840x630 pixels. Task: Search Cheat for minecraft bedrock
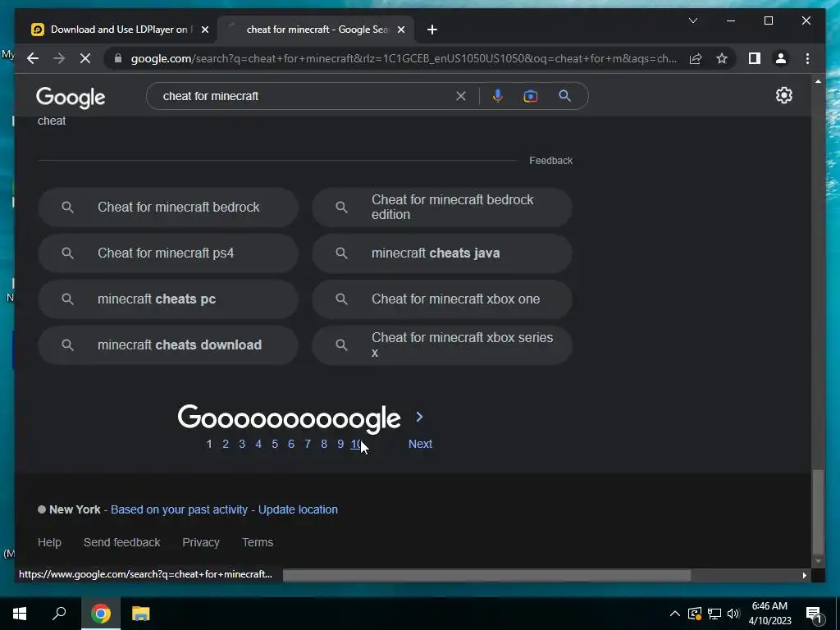tap(168, 208)
